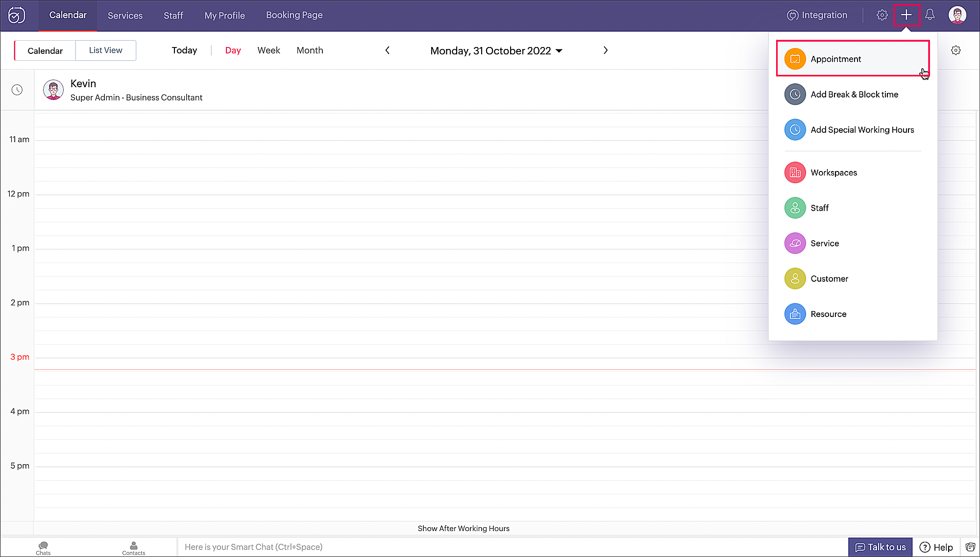This screenshot has width=980, height=557.
Task: Click the clock timezone icon
Action: pos(17,90)
